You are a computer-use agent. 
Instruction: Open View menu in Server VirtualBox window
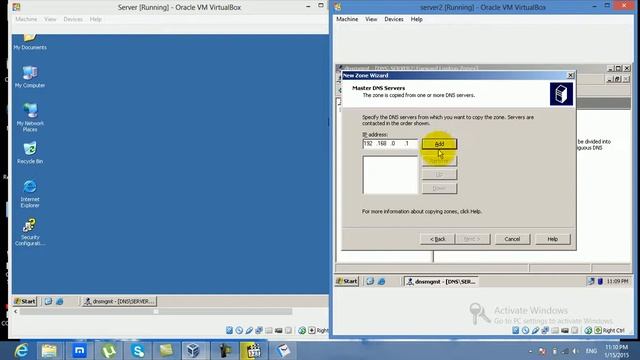tap(50, 19)
